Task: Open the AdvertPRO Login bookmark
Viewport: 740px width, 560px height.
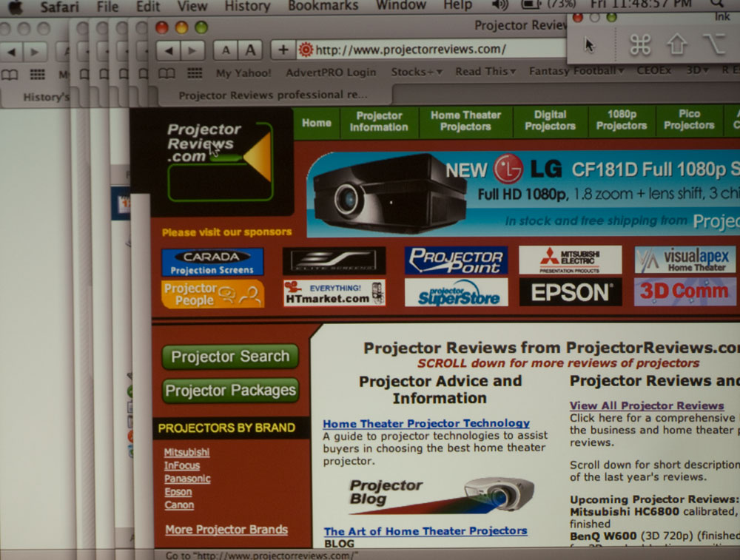Action: 331,72
